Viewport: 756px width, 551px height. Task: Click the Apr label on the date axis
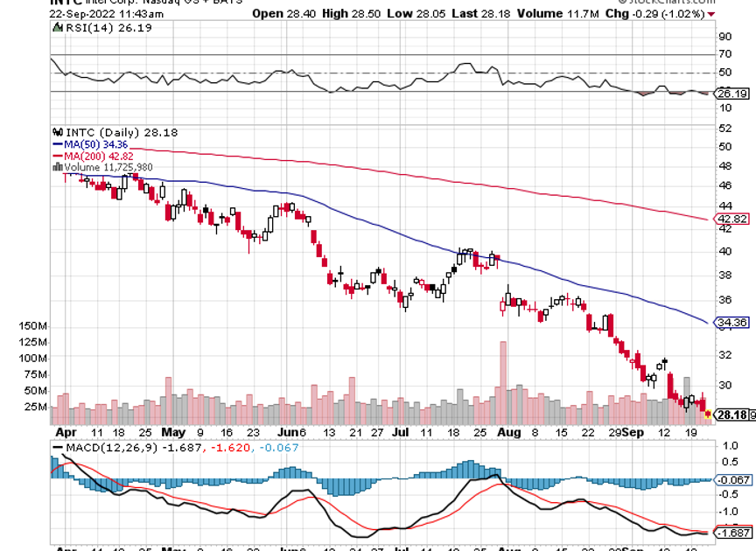66,432
